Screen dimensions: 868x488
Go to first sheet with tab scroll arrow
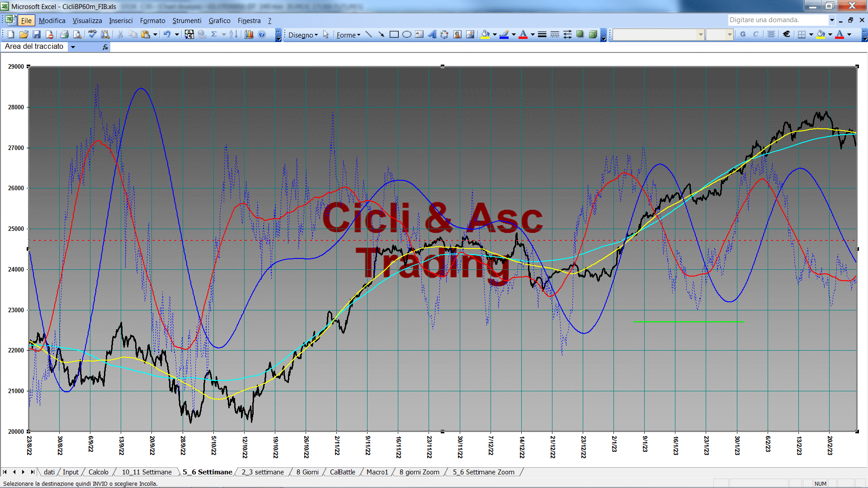point(5,472)
